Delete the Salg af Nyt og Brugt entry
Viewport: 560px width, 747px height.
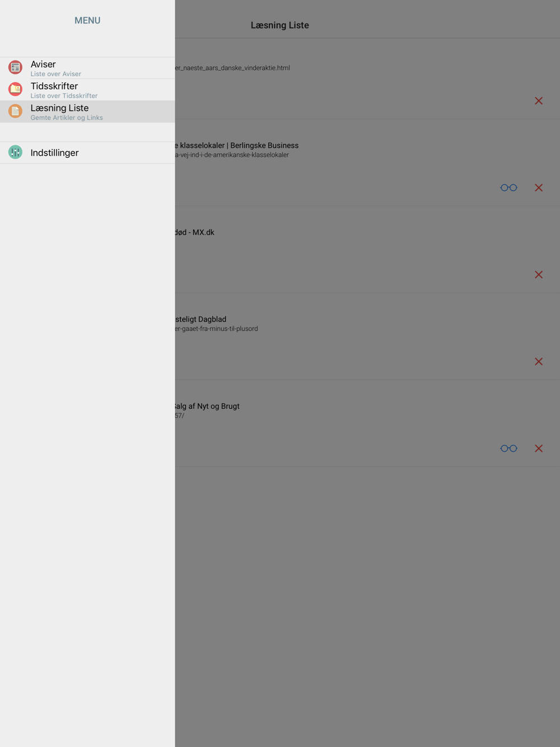539,449
